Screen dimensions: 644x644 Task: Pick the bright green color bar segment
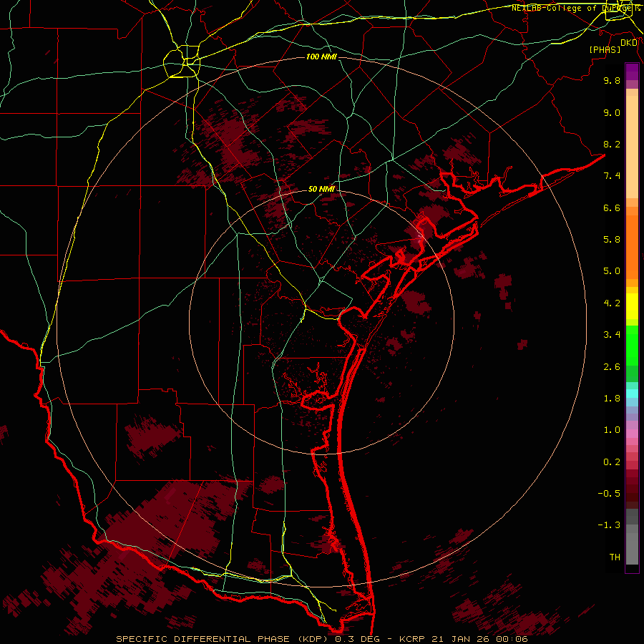click(632, 345)
